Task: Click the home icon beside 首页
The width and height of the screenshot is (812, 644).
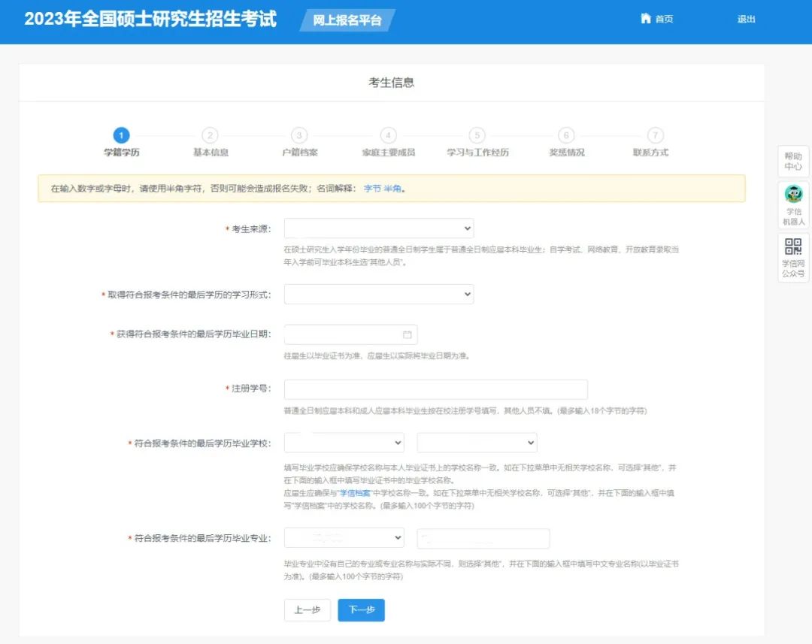Action: (x=645, y=19)
